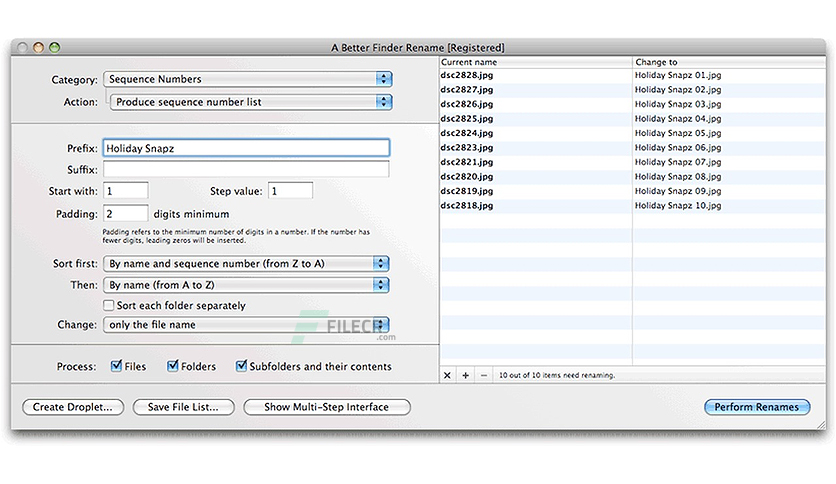Click Holiday Snapz 01.jpg preview name
This screenshot has width=836, height=484.
tap(678, 75)
